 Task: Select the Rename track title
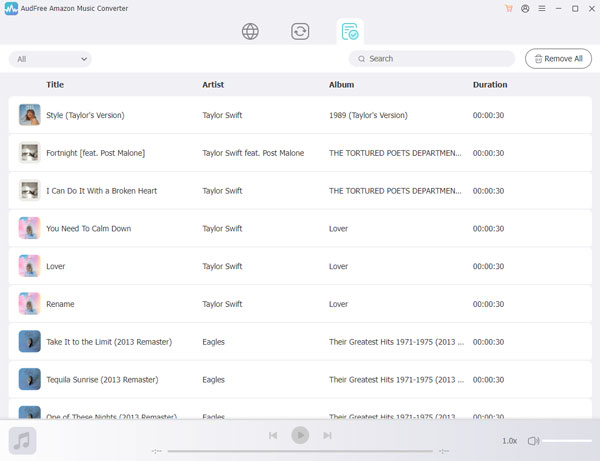point(60,304)
